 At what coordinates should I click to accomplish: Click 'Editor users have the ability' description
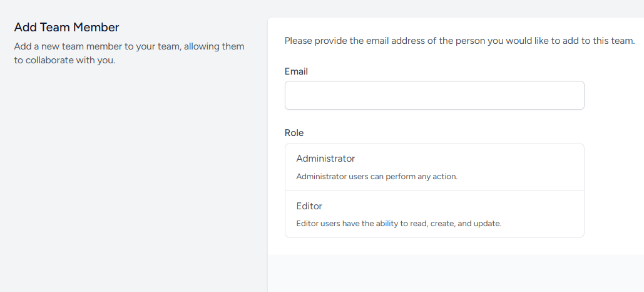pos(399,224)
